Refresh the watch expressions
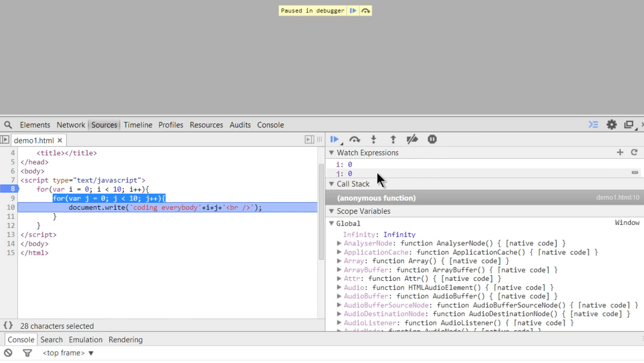Image resolution: width=644 pixels, height=363 pixels. pos(634,152)
